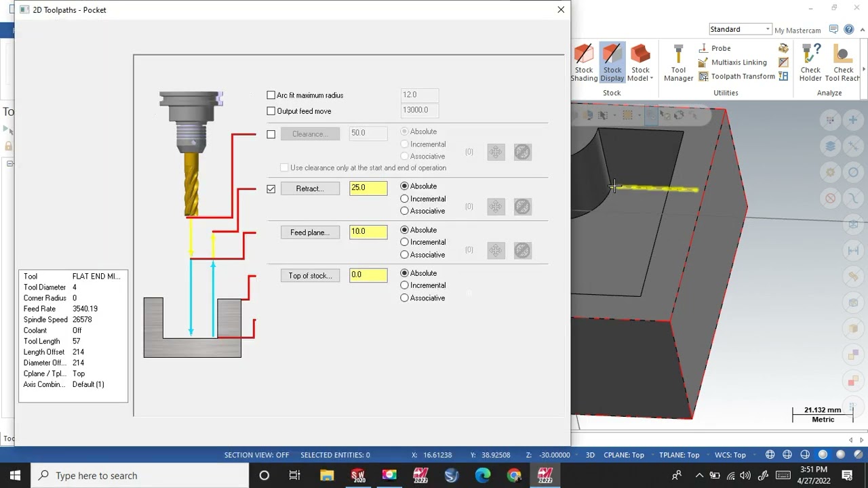Open the Mastercam help icon
This screenshot has height=488, width=868.
[849, 30]
